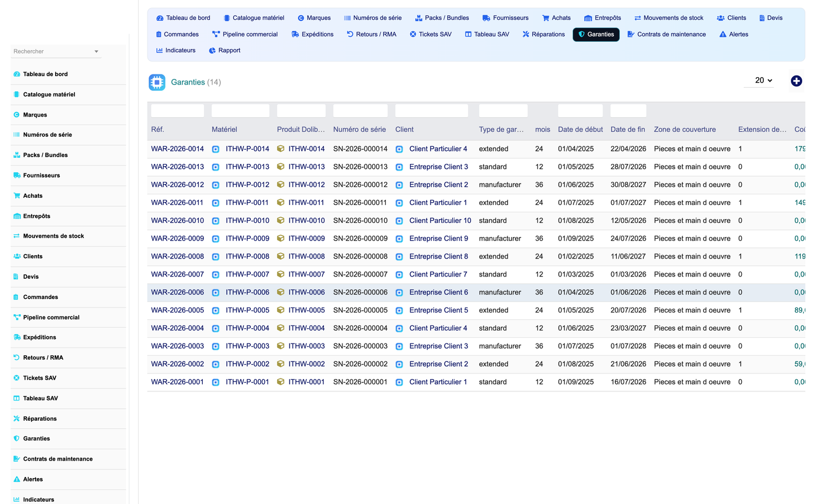Click the Clients people icon in the sidebar

tap(17, 256)
